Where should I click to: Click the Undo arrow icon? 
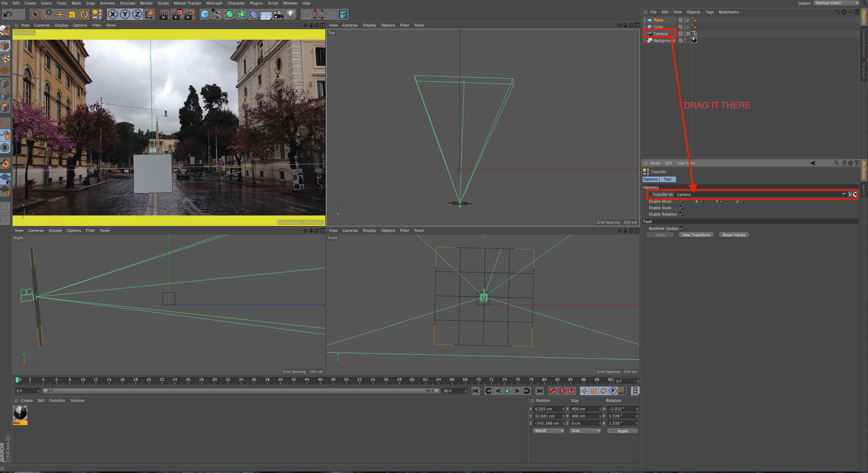(x=8, y=14)
